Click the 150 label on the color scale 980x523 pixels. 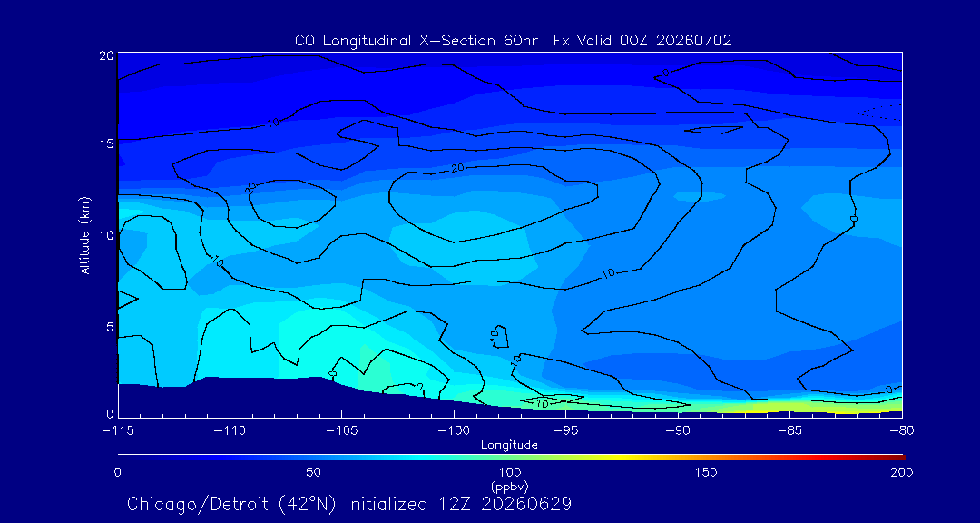706,472
